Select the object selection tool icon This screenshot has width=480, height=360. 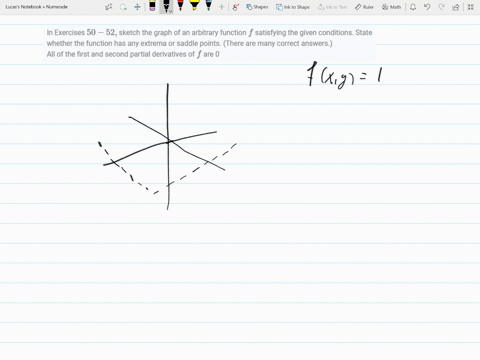109,7
